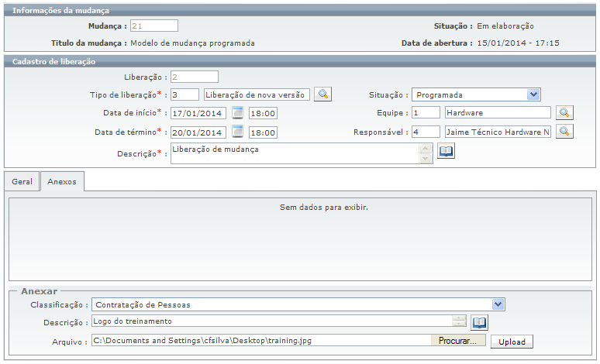Click the lookup icon beside the Responsável field
This screenshot has height=364, width=600.
(x=564, y=132)
